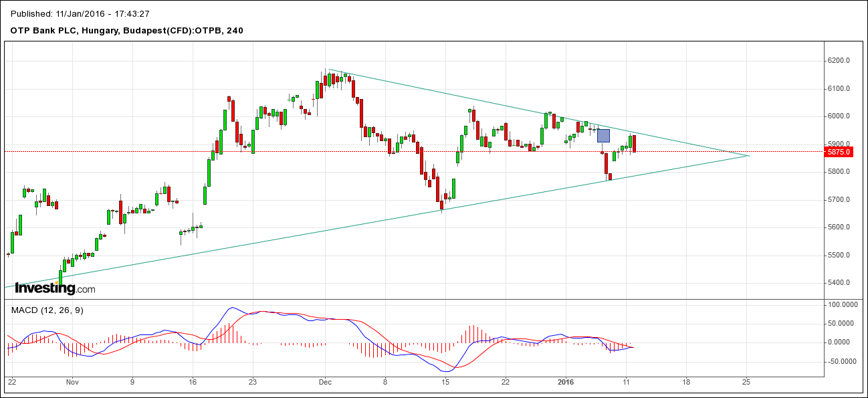
Task: Click the 5600.0 price axis label
Action: coord(839,227)
